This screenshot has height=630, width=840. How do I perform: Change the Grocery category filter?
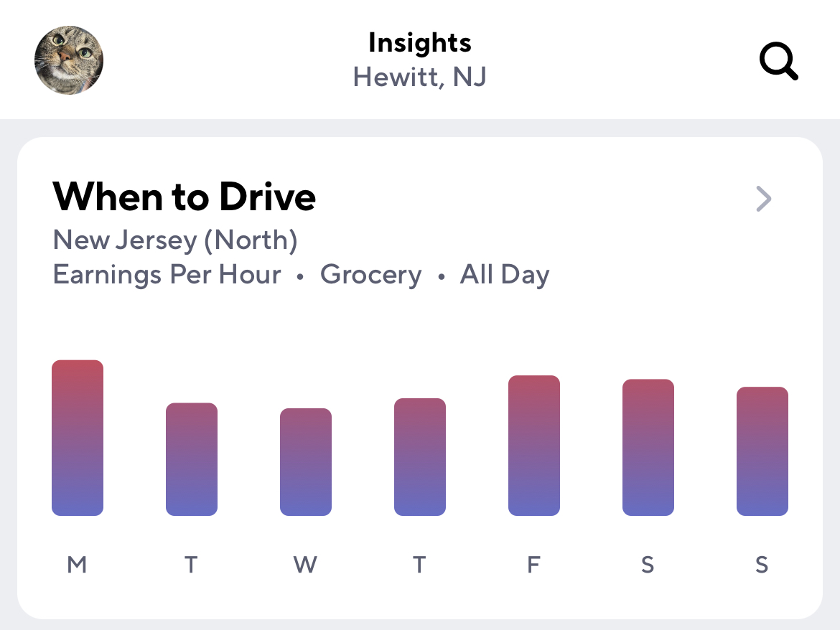[x=370, y=275]
